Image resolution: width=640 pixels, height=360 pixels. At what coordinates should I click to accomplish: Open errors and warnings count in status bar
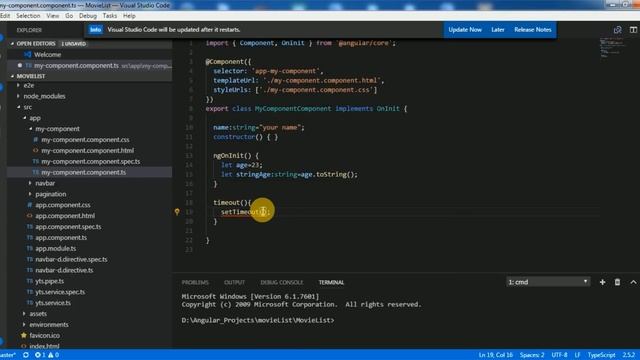[47, 355]
